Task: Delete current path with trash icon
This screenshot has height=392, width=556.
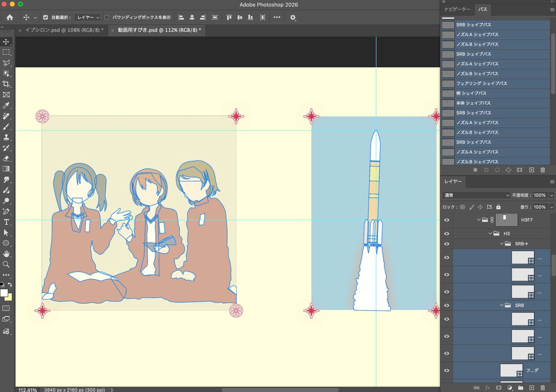Action: pyautogui.click(x=543, y=170)
